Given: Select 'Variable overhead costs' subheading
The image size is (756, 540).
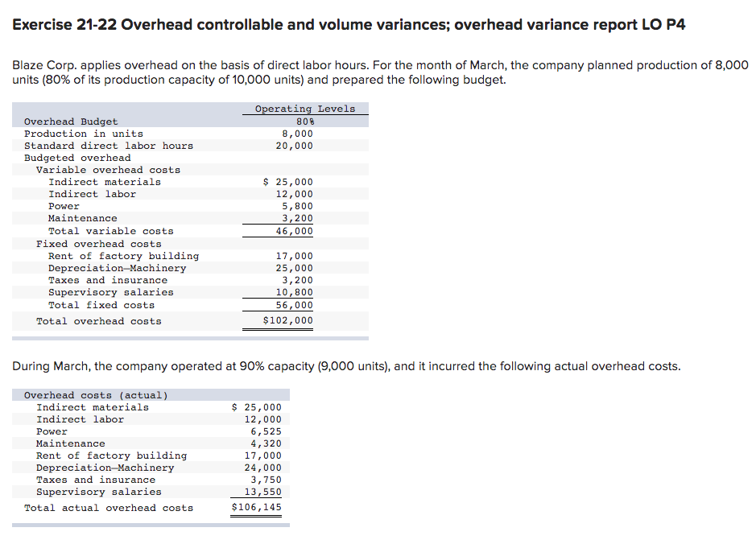Looking at the screenshot, I should pos(108,170).
